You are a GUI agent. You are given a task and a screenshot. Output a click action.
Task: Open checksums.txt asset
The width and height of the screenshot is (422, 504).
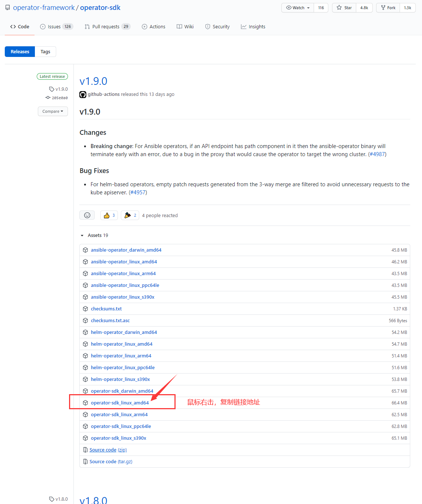coord(106,309)
